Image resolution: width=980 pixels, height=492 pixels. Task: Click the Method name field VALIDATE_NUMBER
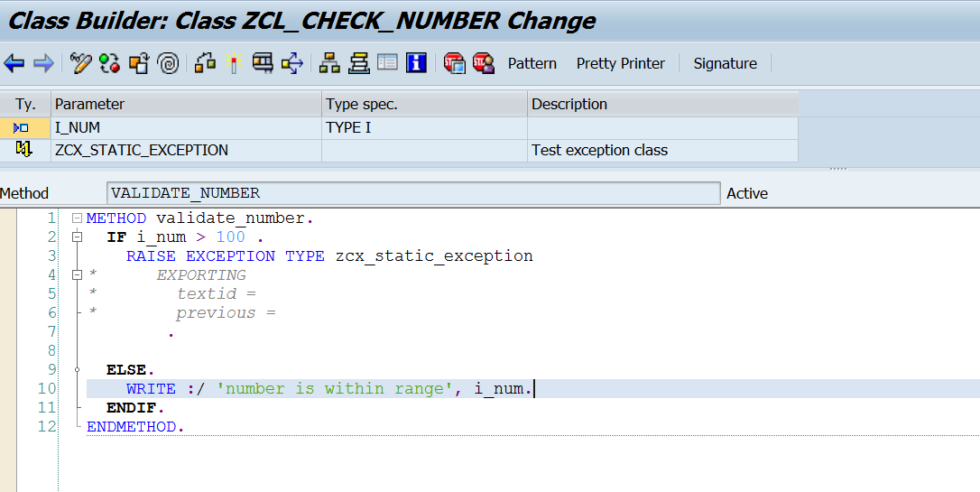[x=413, y=193]
